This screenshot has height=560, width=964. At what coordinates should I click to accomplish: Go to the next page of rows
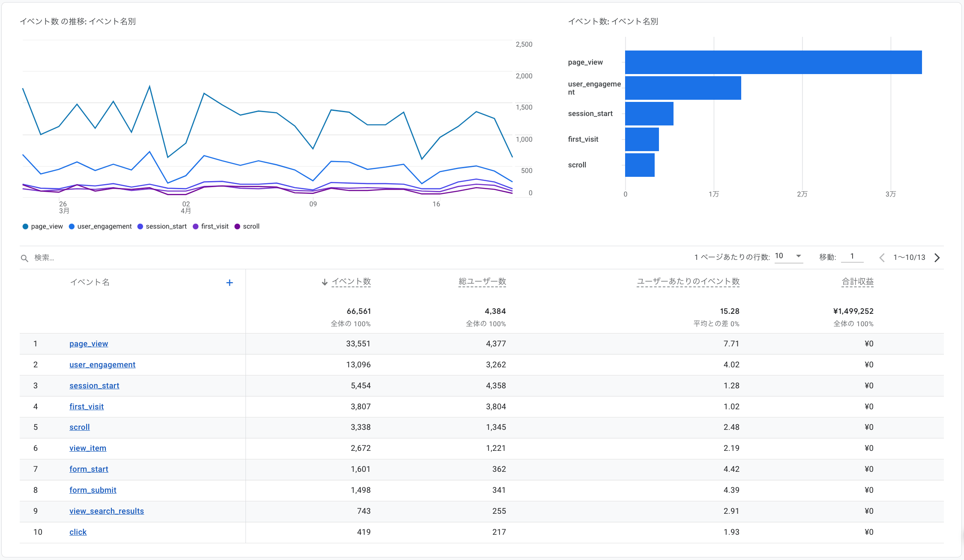tap(937, 257)
